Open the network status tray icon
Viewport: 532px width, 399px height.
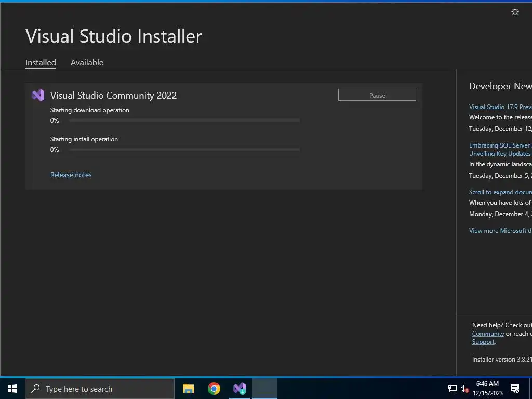tap(453, 389)
